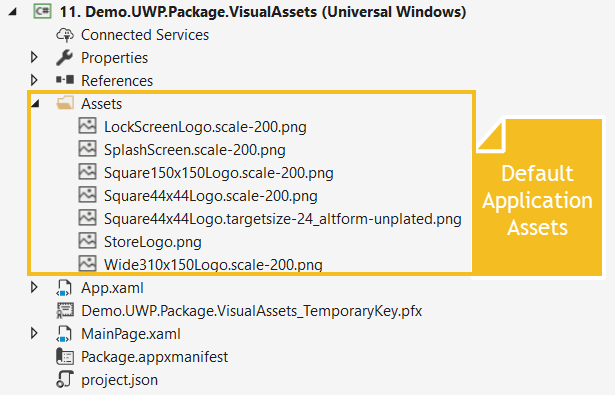The height and width of the screenshot is (395, 615).
Task: Click the Package.appxmanifest file icon
Action: tap(65, 357)
